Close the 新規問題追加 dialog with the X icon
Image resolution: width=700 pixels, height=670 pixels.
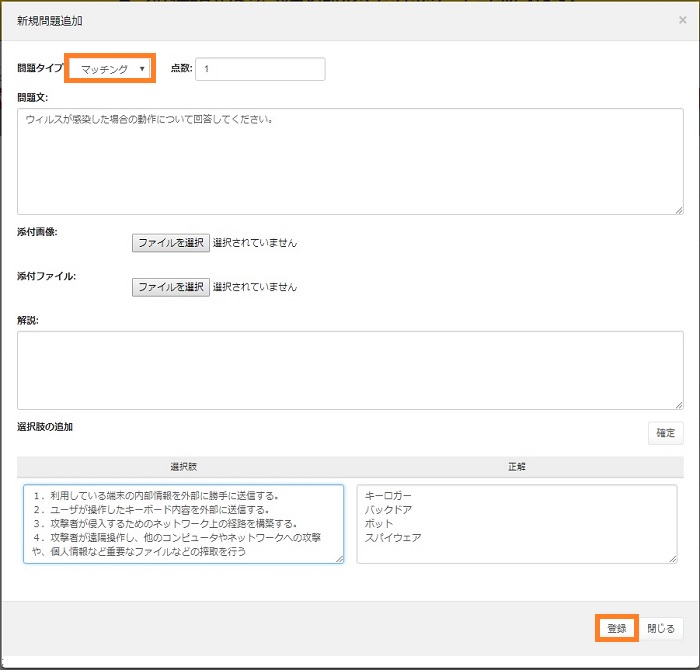click(x=682, y=19)
